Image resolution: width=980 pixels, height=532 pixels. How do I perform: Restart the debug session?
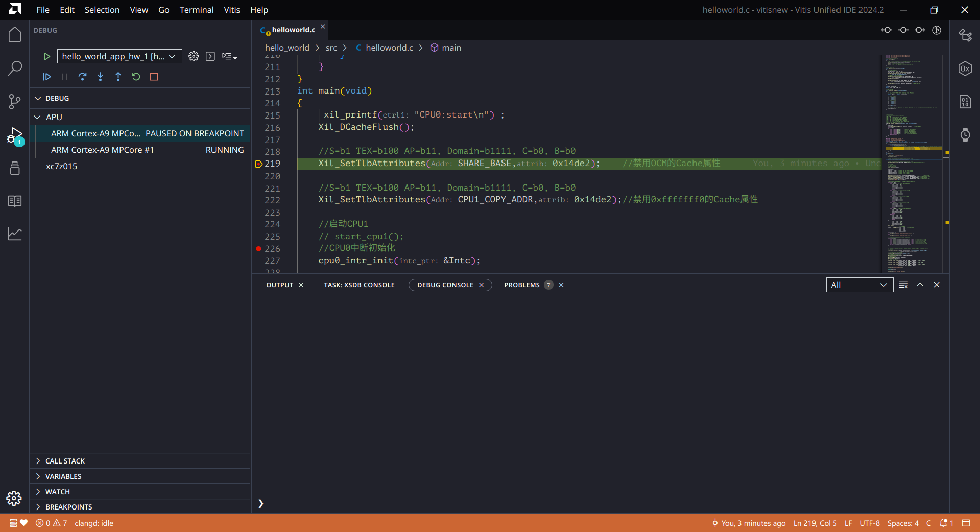coord(136,77)
